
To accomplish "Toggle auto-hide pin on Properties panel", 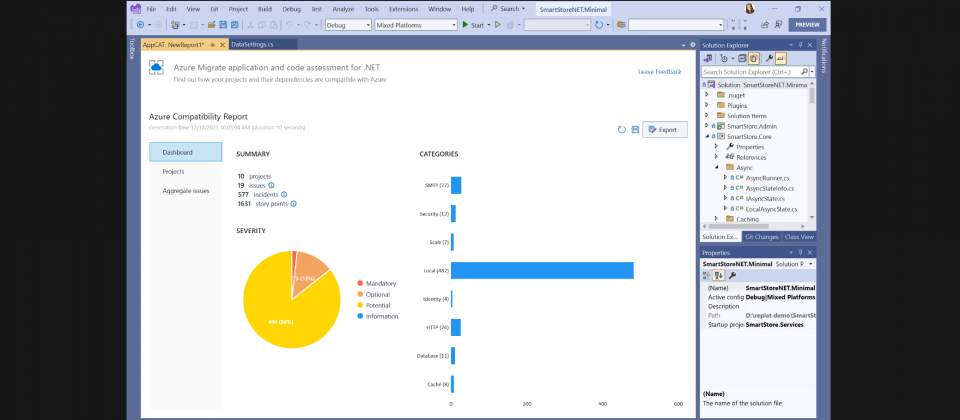I will coord(800,252).
